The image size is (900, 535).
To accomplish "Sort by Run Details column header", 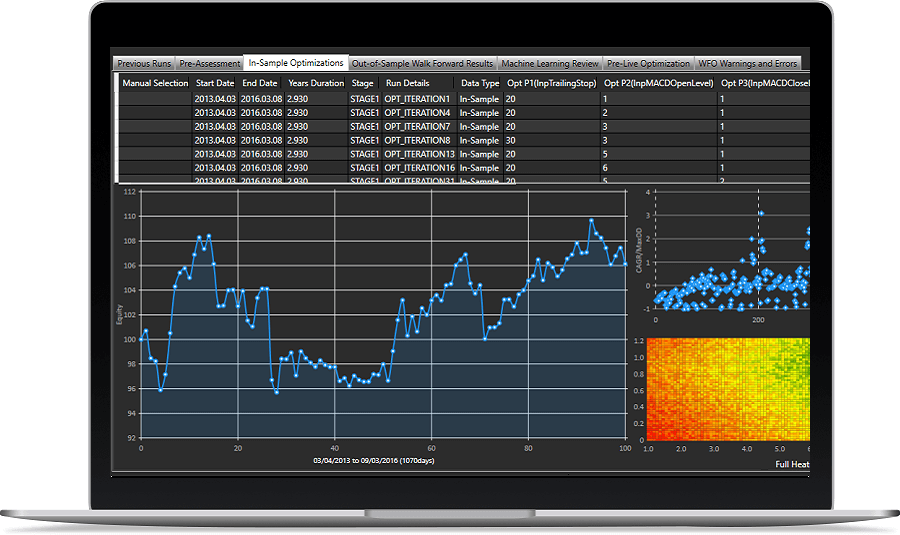I will pos(408,83).
